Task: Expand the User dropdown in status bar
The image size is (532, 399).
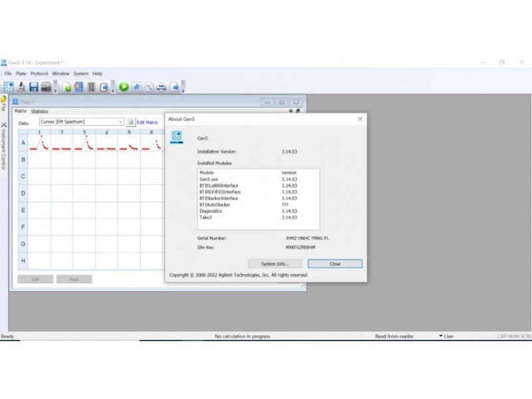Action: [440, 336]
